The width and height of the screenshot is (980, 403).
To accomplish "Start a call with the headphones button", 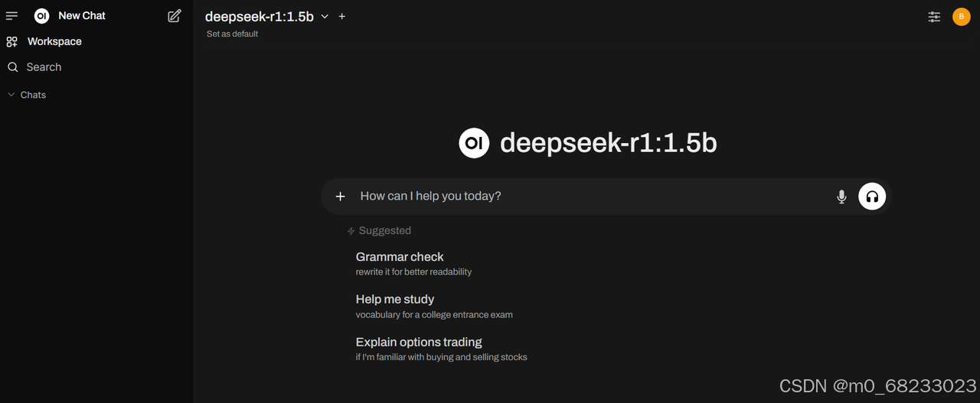I will click(x=872, y=197).
